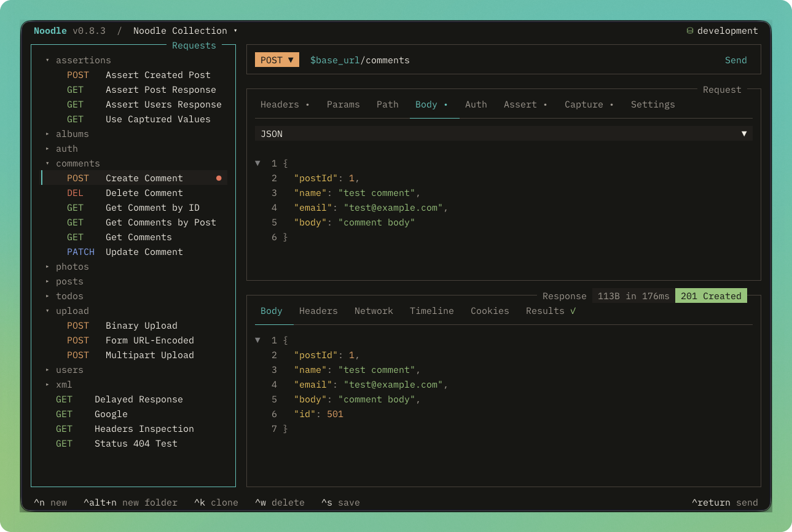
Task: Collapse the request JSON fold arrow
Action: (257, 163)
